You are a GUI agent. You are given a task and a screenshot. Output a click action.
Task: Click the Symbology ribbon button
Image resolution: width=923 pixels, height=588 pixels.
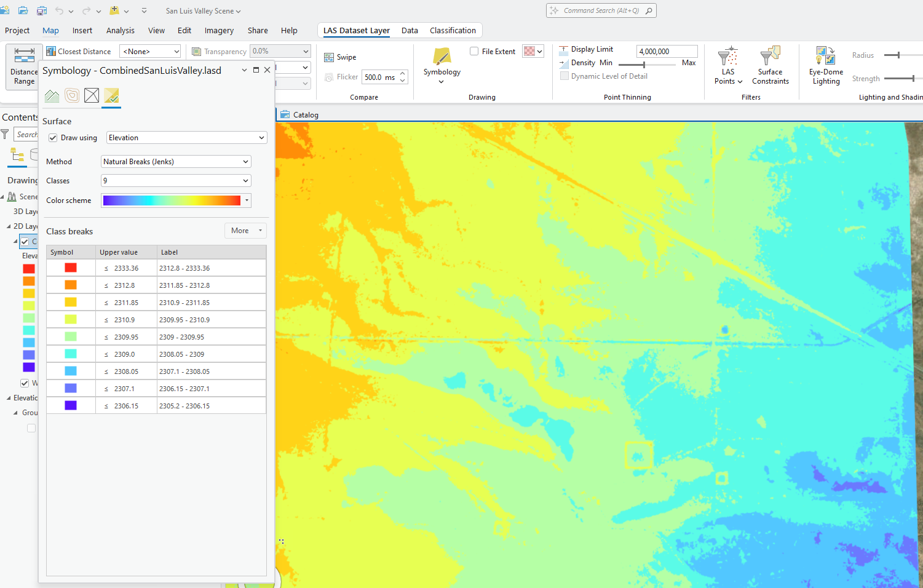click(x=442, y=65)
